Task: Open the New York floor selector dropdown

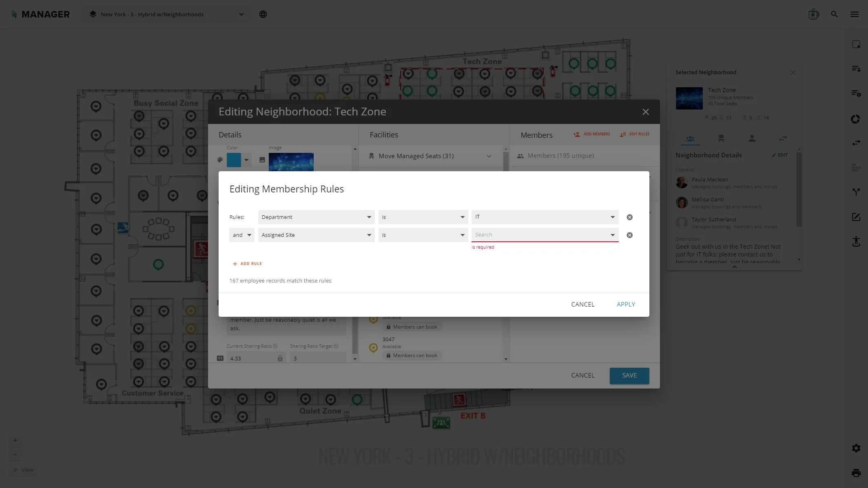Action: [x=167, y=14]
